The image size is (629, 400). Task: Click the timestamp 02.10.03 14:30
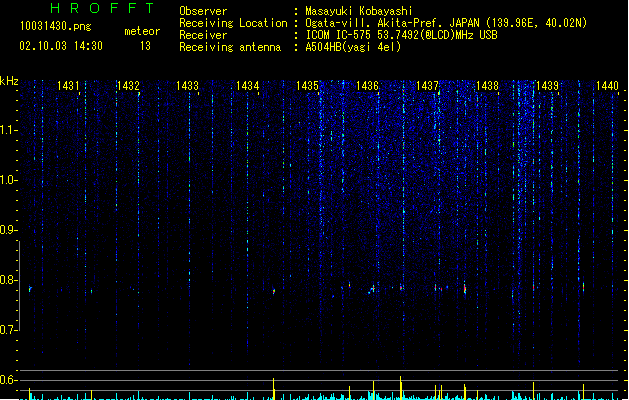(x=61, y=46)
